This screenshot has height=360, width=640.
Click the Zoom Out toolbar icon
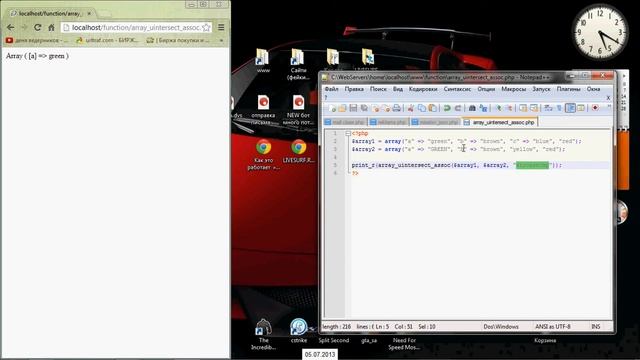[509, 108]
